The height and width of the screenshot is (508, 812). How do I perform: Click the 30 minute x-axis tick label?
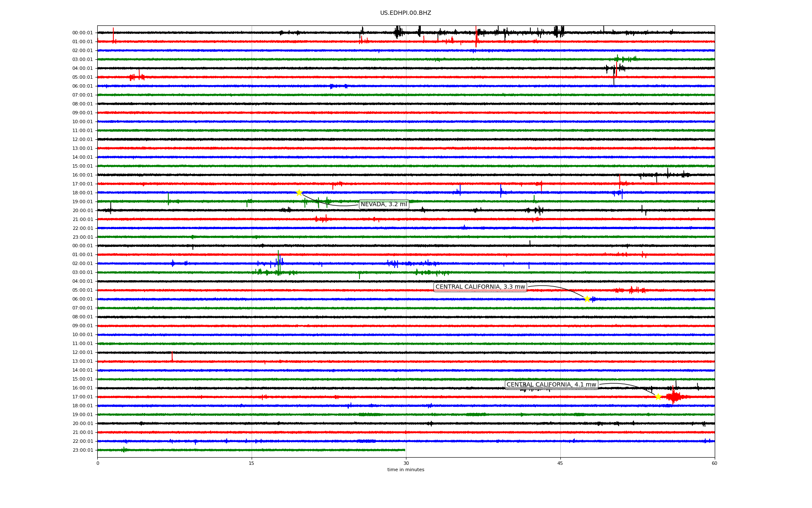(406, 463)
